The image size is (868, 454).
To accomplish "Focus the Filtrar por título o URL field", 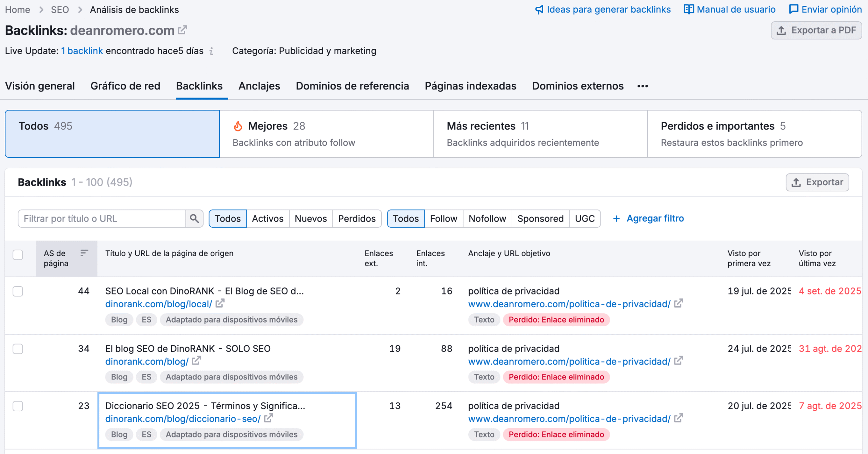I will click(x=102, y=219).
